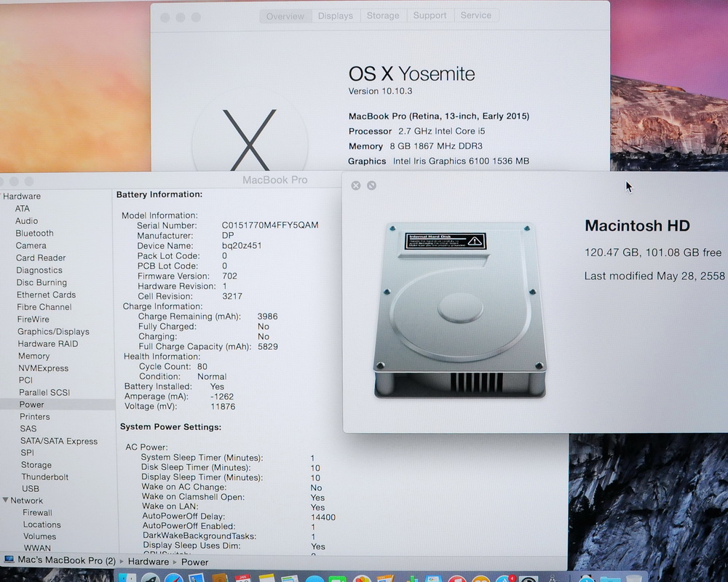Select the Voltage value 11876
728x582 pixels.
click(223, 407)
